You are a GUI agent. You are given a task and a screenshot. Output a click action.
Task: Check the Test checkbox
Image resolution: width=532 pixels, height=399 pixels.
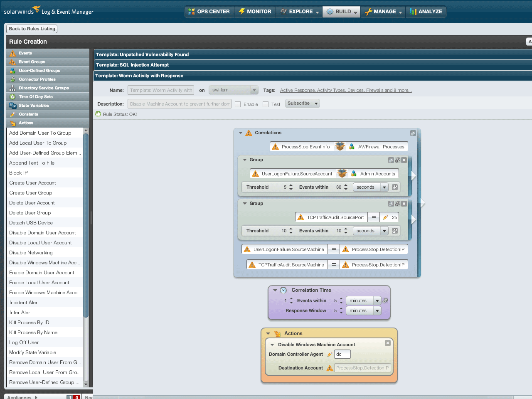pyautogui.click(x=266, y=104)
